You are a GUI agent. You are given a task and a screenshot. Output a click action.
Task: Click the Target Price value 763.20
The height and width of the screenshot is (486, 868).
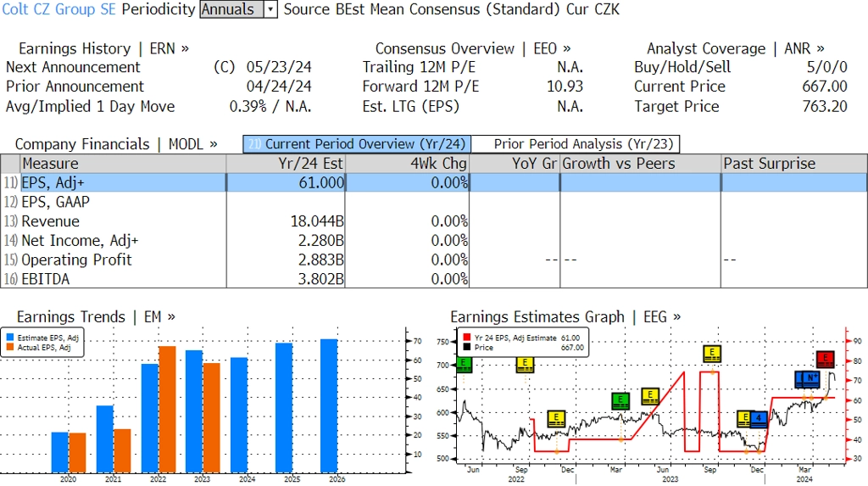[x=825, y=106]
